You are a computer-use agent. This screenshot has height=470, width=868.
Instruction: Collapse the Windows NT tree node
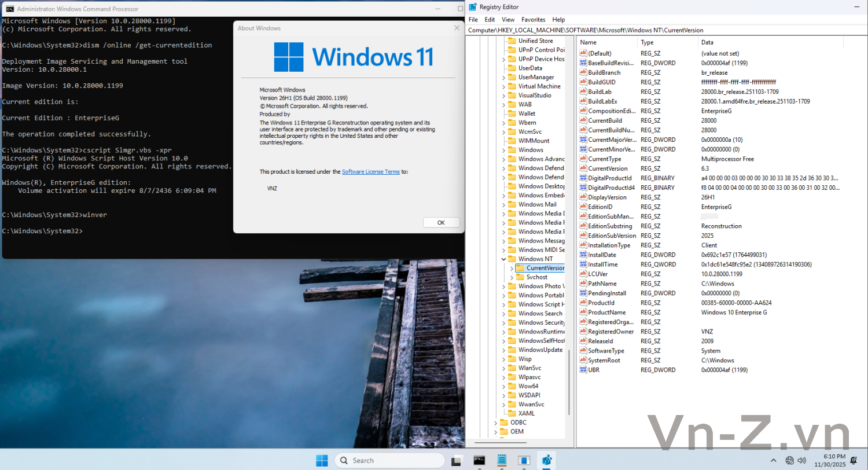click(x=503, y=259)
